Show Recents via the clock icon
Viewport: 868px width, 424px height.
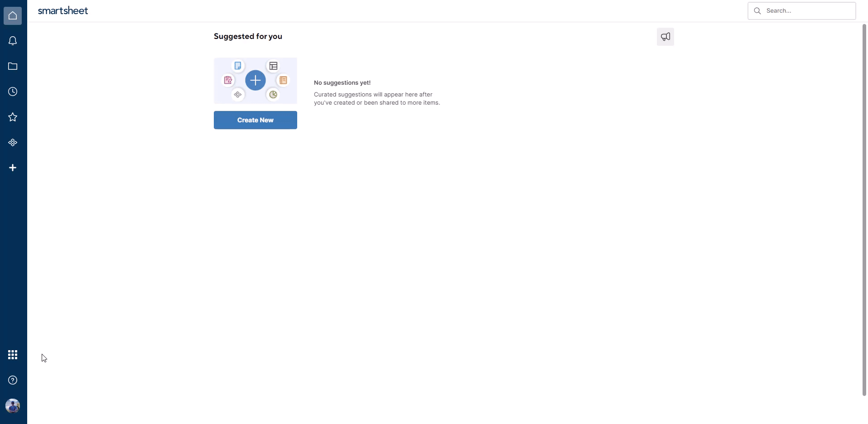(13, 92)
